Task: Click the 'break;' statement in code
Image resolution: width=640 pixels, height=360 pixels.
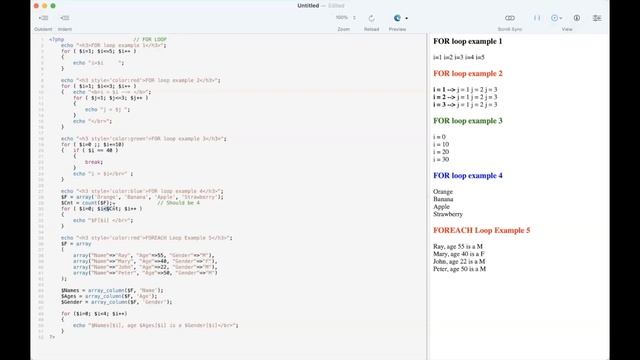Action: pyautogui.click(x=94, y=162)
